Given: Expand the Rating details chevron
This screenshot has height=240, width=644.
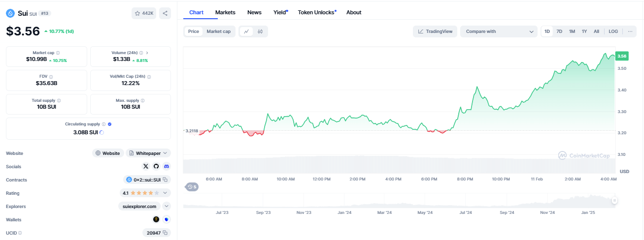Looking at the screenshot, I should click(165, 193).
